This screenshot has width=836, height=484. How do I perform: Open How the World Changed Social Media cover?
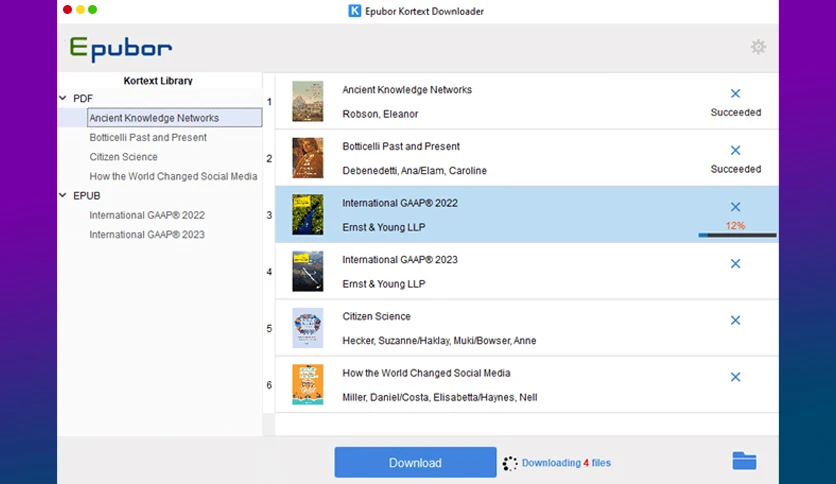point(308,384)
